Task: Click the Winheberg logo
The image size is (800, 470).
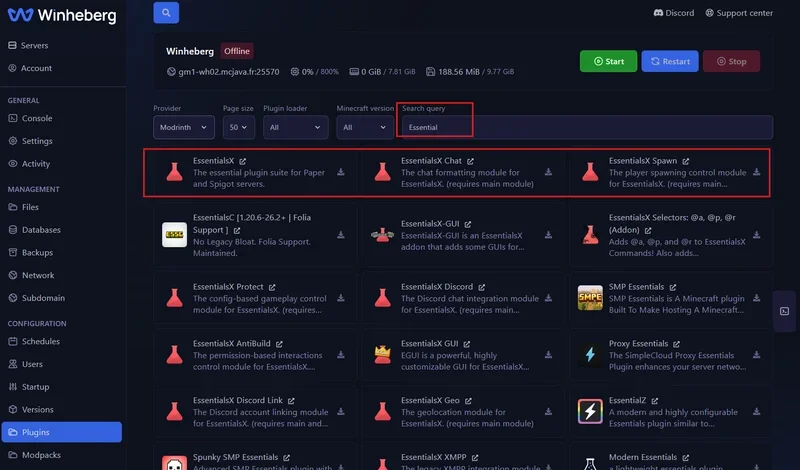Action: coord(62,15)
